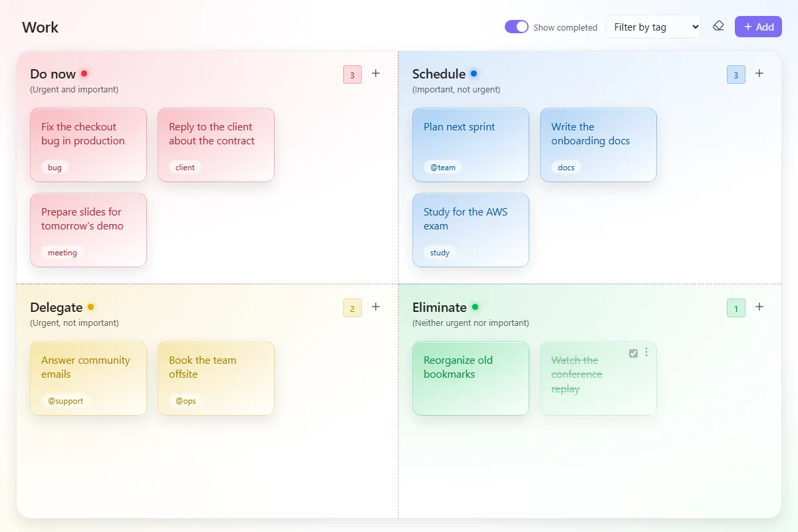
Task: Click the red dot beside Do now
Action: coord(84,73)
